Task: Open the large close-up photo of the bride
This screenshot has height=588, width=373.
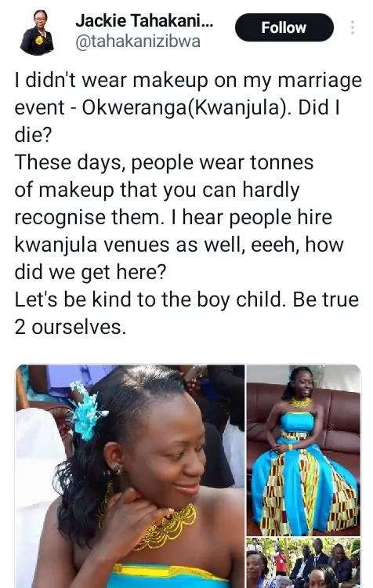Action: pyautogui.click(x=130, y=476)
